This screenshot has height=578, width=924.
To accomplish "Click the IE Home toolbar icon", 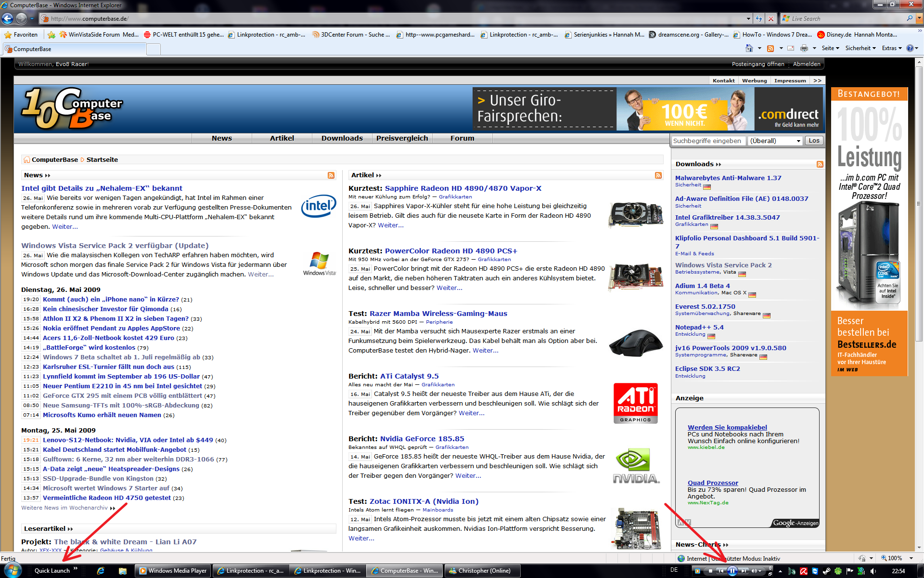I will tap(749, 48).
